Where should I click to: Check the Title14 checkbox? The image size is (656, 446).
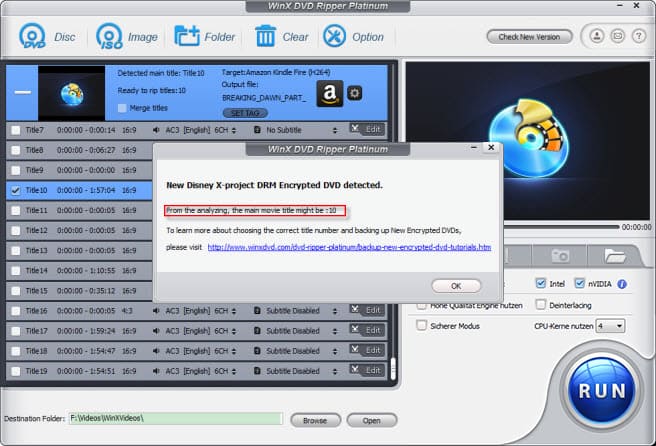tap(16, 271)
